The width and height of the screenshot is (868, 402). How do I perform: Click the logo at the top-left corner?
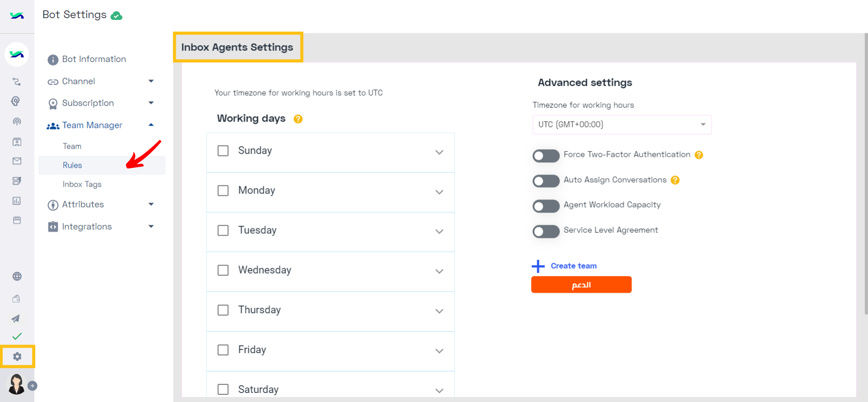pyautogui.click(x=17, y=16)
